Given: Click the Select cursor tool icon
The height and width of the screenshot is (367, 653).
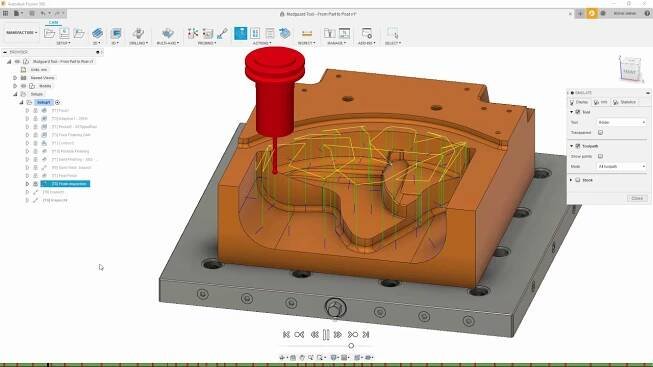Looking at the screenshot, I should point(392,33).
